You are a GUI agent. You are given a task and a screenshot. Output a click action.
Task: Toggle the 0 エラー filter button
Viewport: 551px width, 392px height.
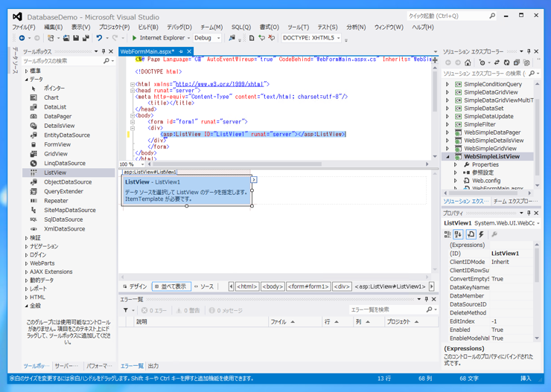click(154, 310)
